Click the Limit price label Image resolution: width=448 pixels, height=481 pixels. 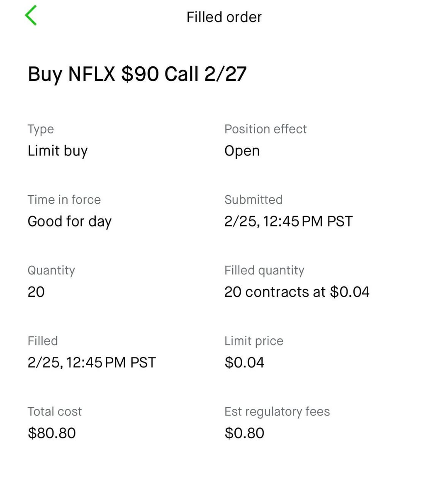[x=254, y=341]
